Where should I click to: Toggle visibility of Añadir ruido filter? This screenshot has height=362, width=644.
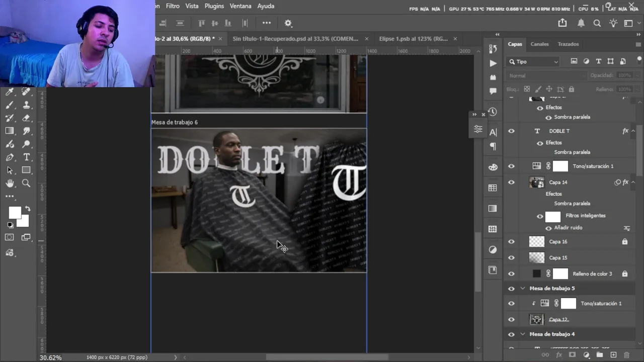[x=548, y=228]
